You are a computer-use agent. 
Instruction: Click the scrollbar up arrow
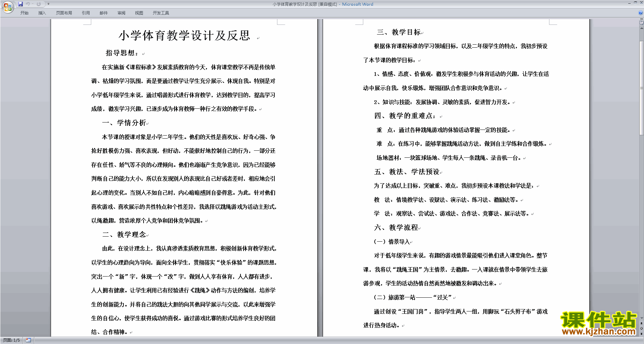(641, 28)
